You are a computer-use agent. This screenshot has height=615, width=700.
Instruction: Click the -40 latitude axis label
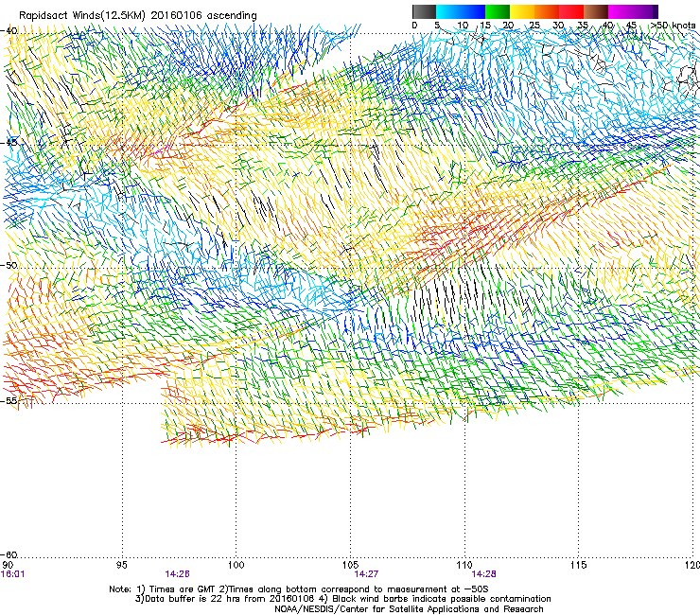[x=9, y=31]
